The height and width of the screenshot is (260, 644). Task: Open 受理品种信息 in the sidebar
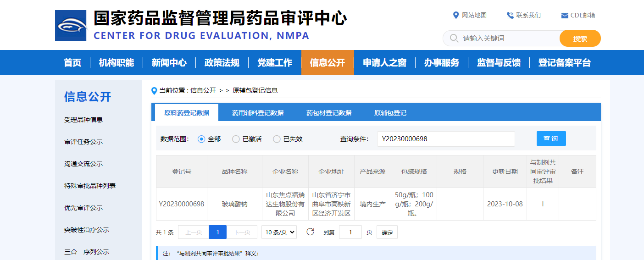click(x=83, y=120)
